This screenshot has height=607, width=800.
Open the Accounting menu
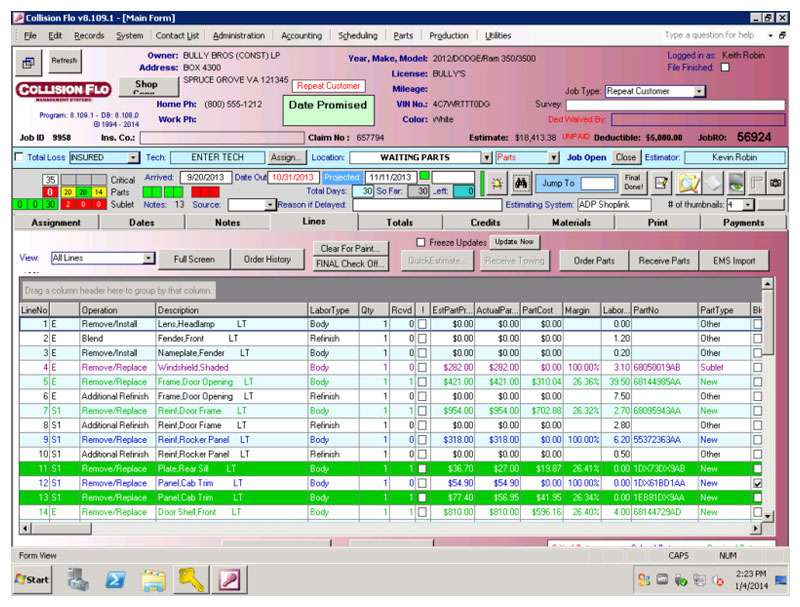302,36
